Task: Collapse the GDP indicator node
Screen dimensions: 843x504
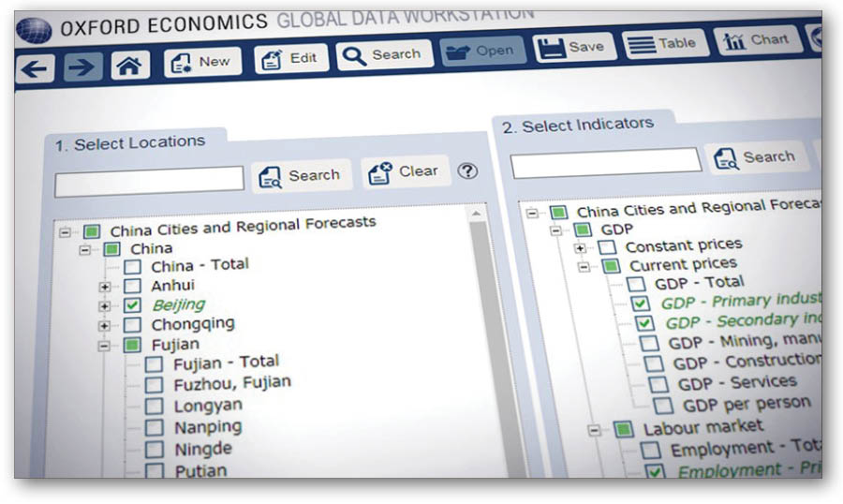Action: point(556,230)
